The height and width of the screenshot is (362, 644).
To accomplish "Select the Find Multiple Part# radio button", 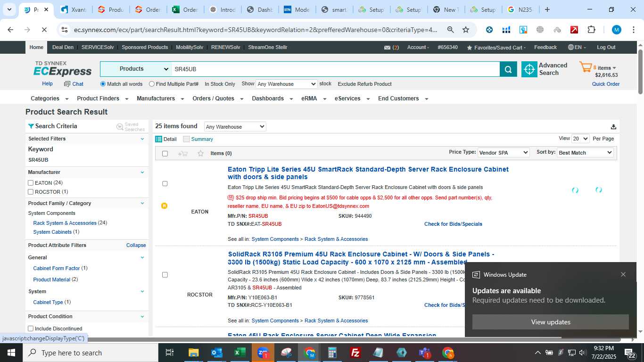I will [152, 84].
